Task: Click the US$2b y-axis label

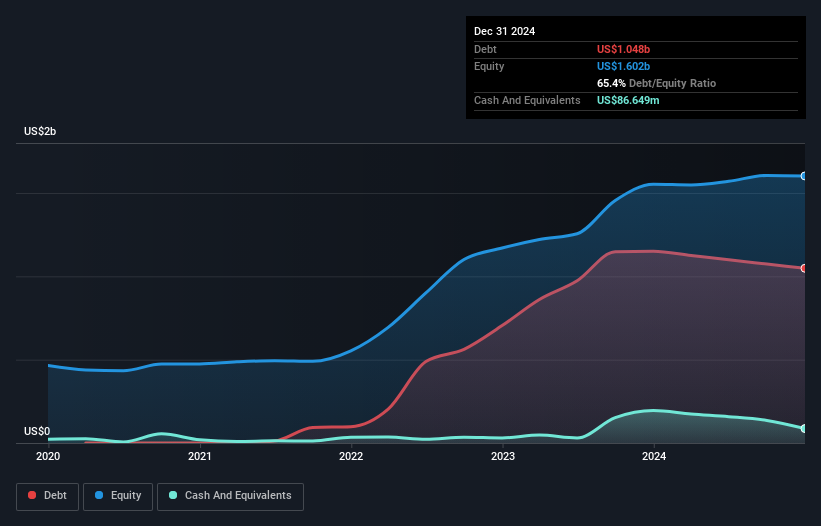Action: (40, 131)
